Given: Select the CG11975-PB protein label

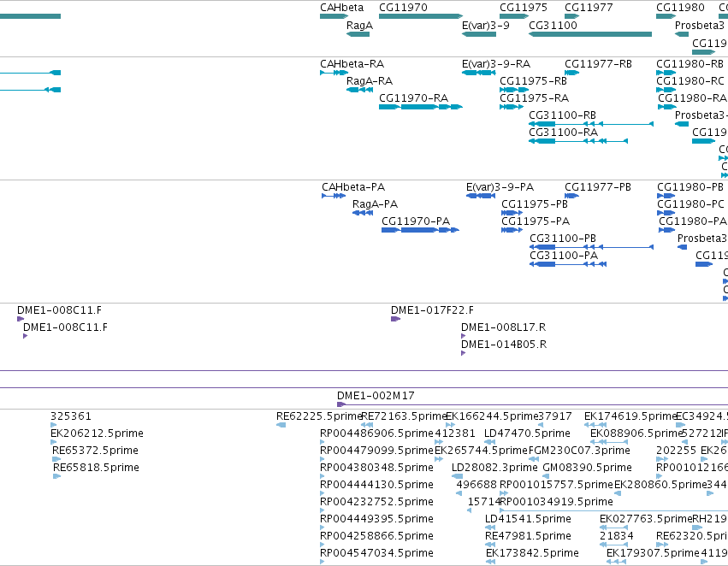Looking at the screenshot, I should coord(535,204).
